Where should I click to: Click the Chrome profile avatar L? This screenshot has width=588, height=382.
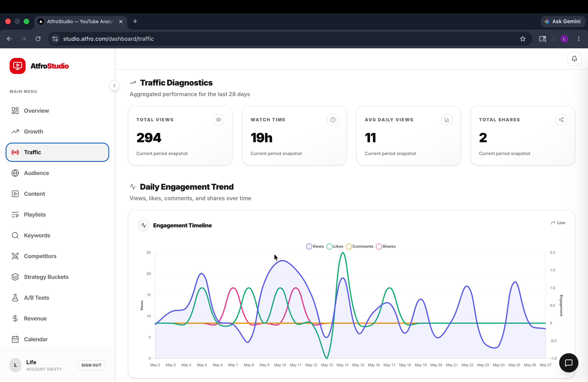point(564,39)
